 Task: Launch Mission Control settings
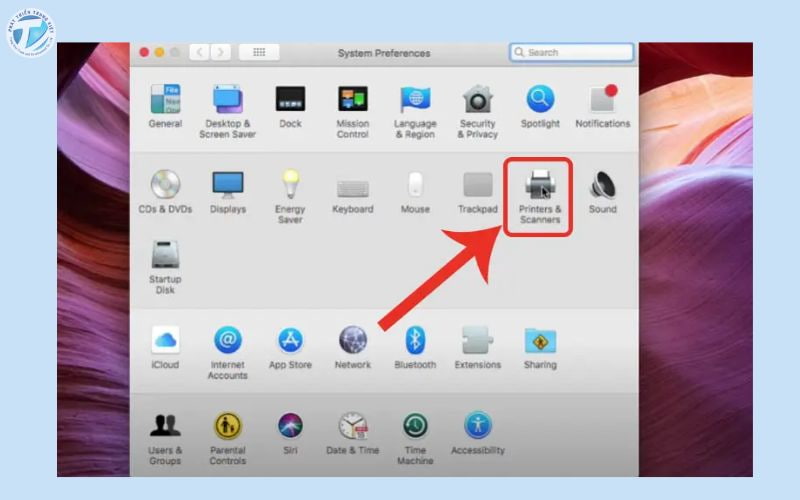point(352,99)
